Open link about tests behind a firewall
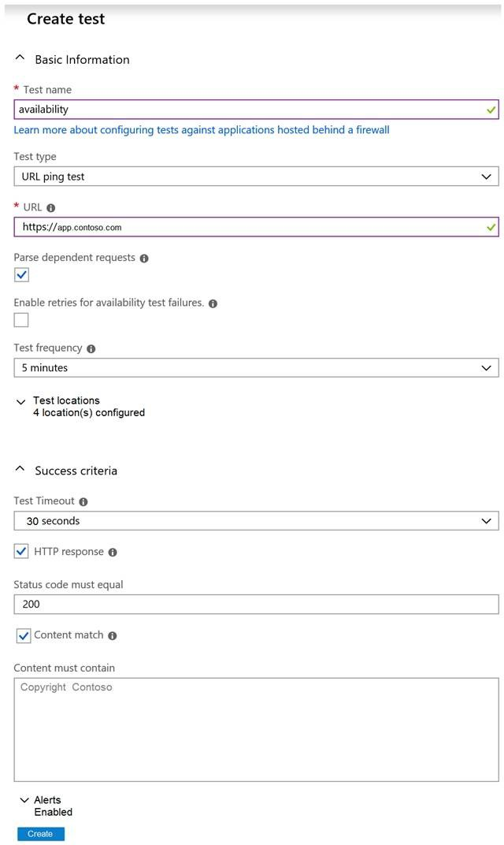The height and width of the screenshot is (845, 504). coord(202,130)
